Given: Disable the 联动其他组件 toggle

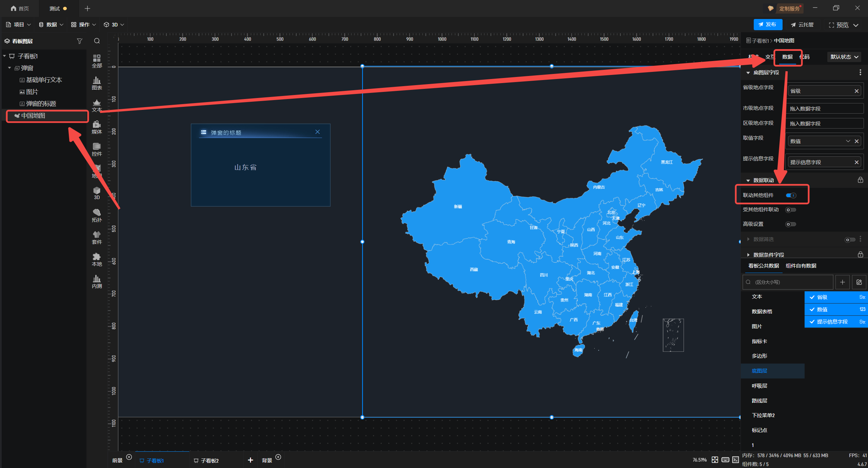Looking at the screenshot, I should 791,195.
